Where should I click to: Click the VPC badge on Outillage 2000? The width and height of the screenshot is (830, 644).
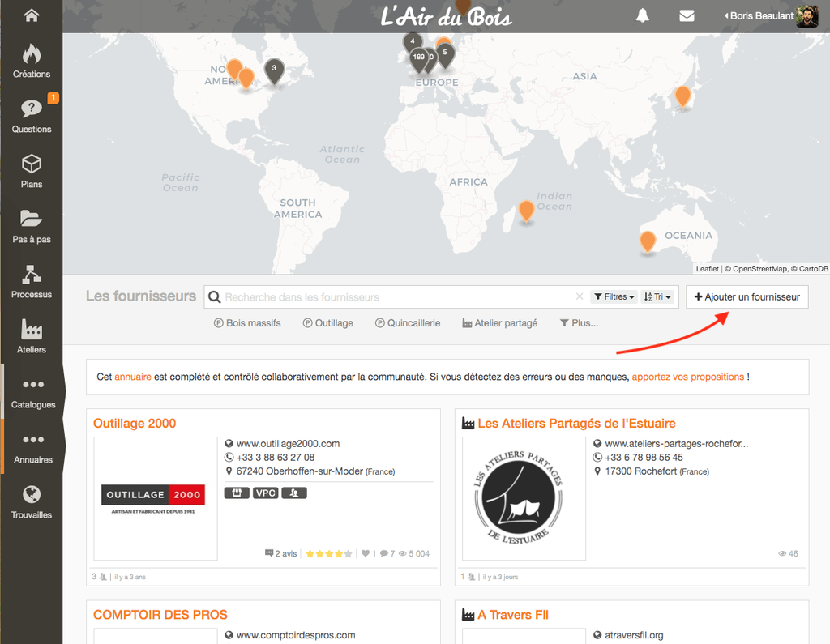click(265, 493)
